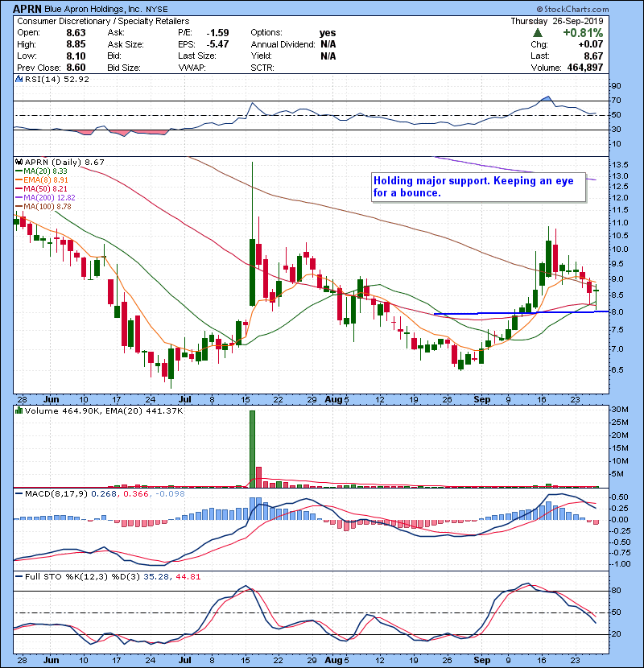Click the Volume value 464,897
644x668 pixels.
(x=585, y=68)
